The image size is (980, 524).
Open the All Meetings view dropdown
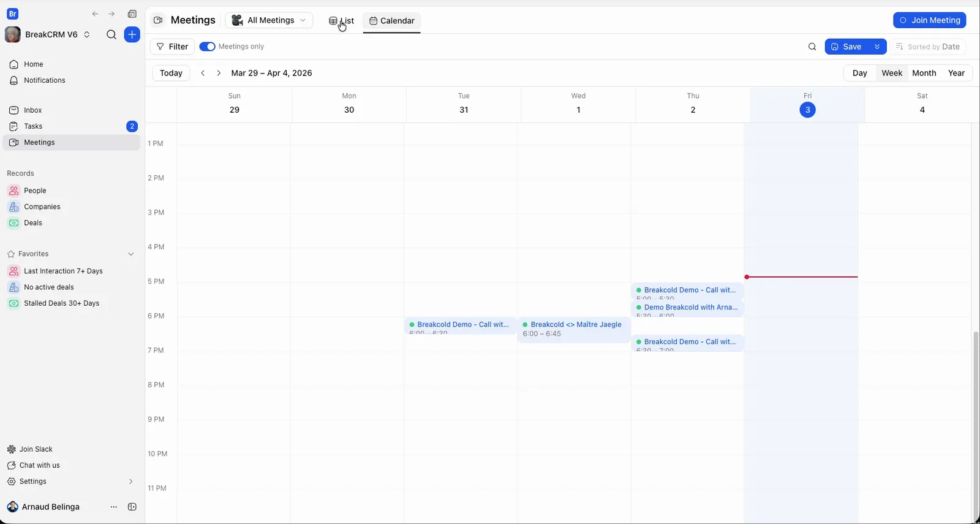coord(269,20)
